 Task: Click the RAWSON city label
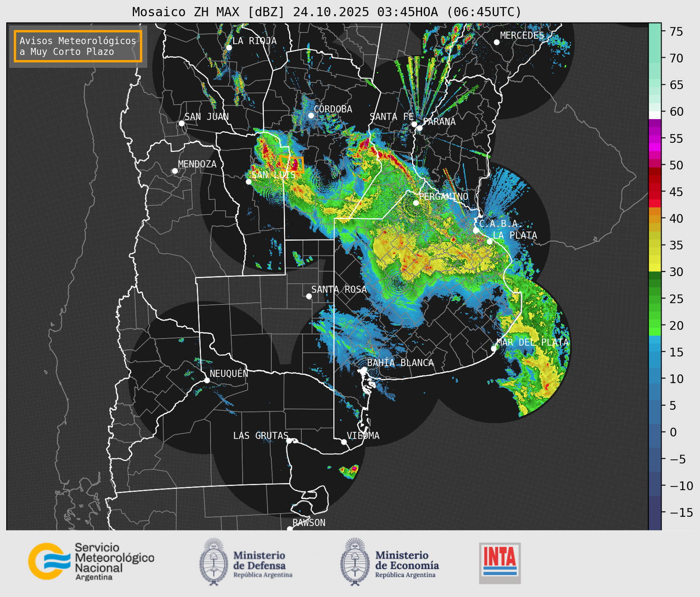(x=309, y=523)
